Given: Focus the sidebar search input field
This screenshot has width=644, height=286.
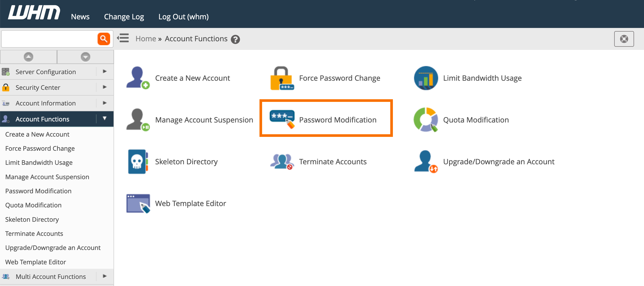Looking at the screenshot, I should (50, 39).
